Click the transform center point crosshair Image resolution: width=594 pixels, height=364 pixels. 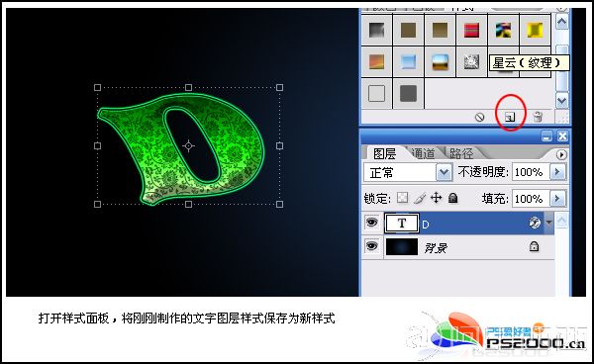pos(189,145)
